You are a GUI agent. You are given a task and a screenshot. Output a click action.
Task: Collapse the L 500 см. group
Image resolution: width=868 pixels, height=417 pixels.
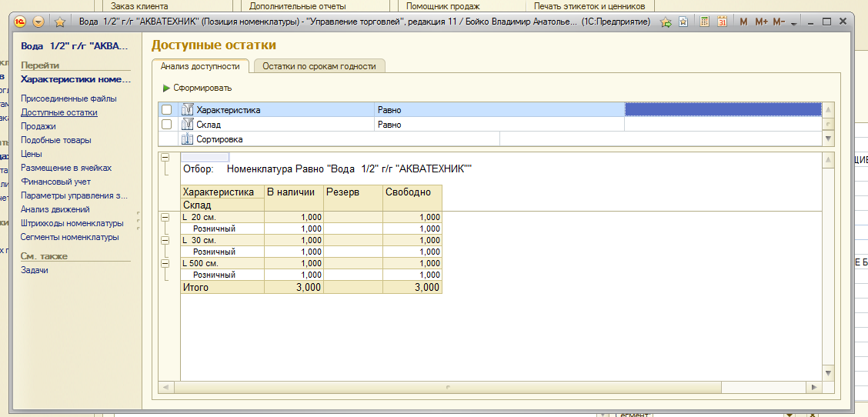165,264
